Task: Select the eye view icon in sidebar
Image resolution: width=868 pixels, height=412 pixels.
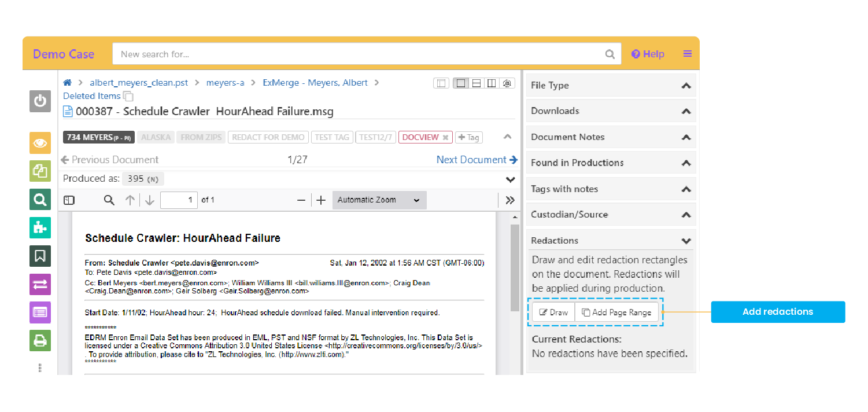Action: (40, 143)
